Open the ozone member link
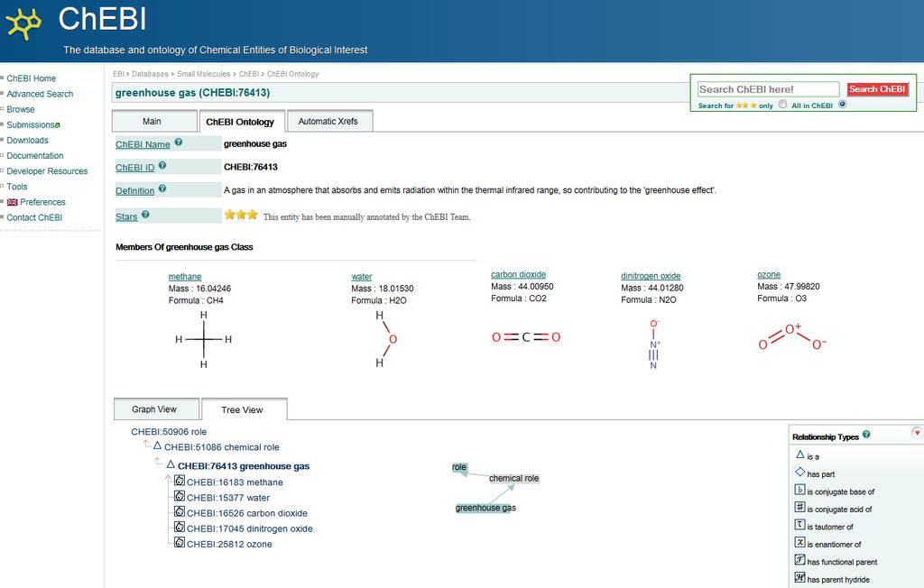Viewport: 924px width, 588px height. 769,274
